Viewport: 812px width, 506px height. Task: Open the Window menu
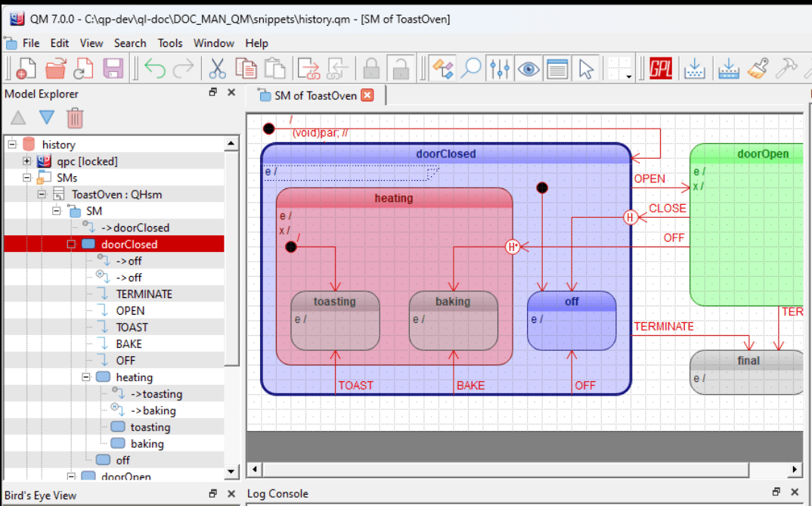[x=214, y=43]
